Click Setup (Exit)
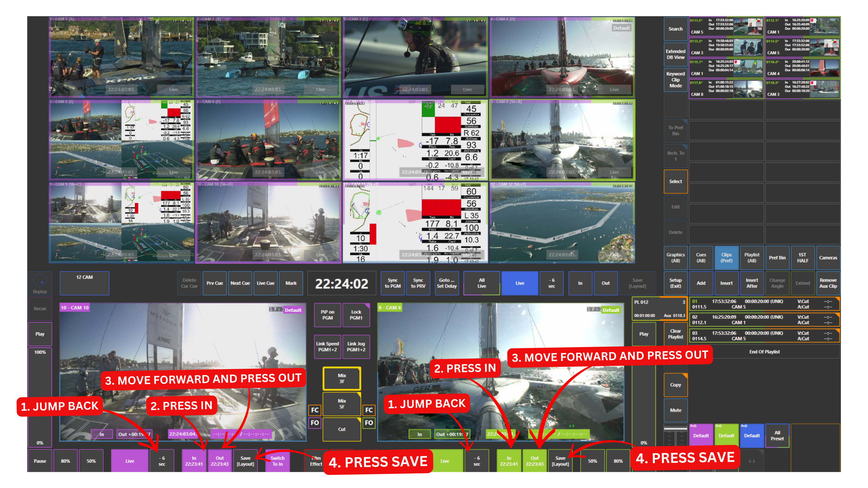 (x=675, y=283)
